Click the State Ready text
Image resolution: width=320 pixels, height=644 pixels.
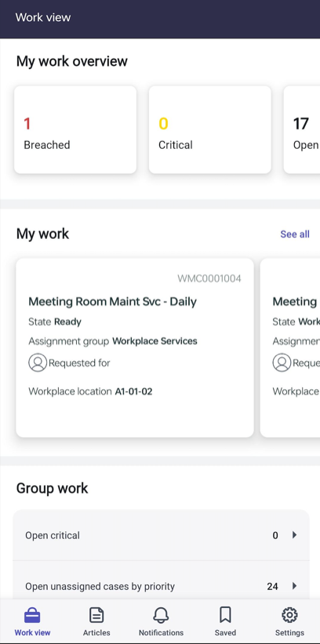(x=55, y=321)
